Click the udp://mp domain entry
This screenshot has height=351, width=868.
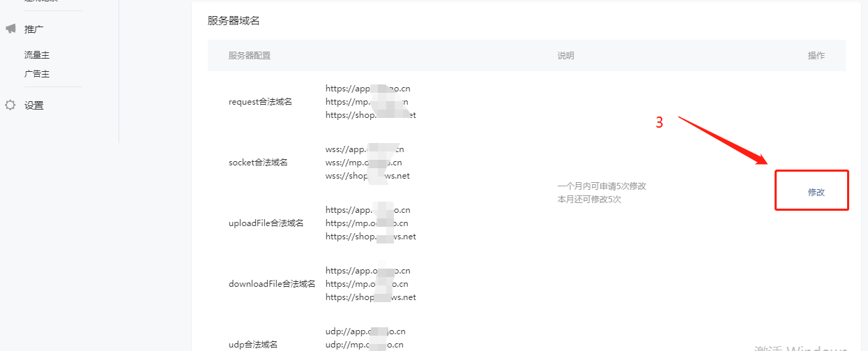coord(365,345)
